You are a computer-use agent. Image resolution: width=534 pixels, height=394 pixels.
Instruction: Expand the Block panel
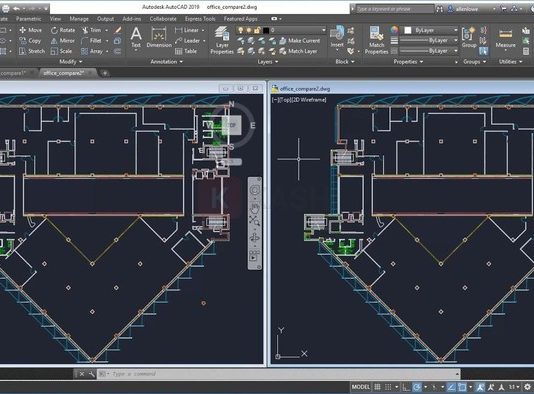(x=345, y=62)
